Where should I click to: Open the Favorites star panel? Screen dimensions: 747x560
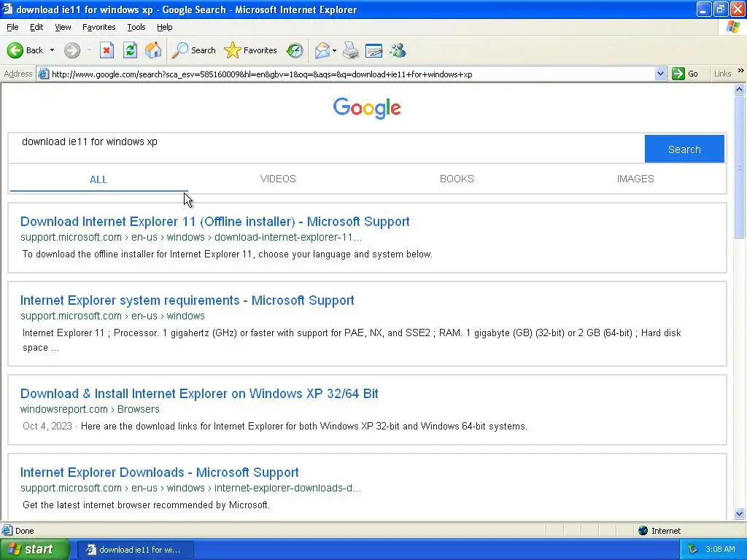[x=250, y=50]
